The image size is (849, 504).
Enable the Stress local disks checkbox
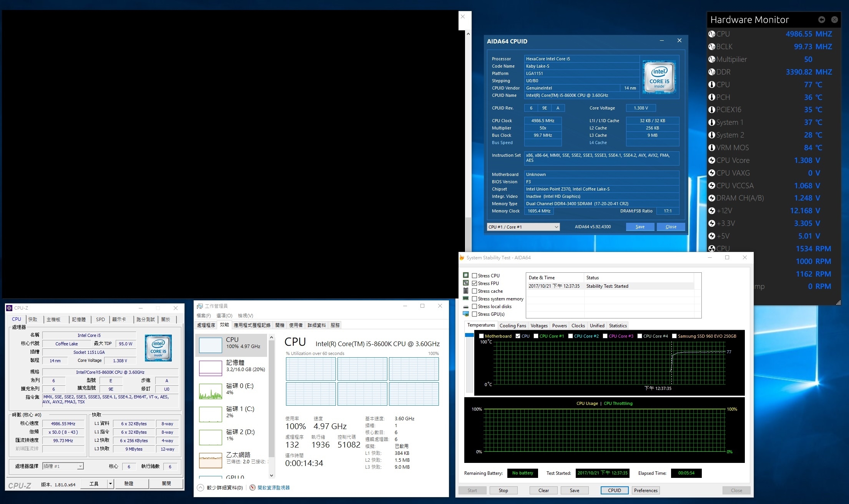tap(475, 306)
